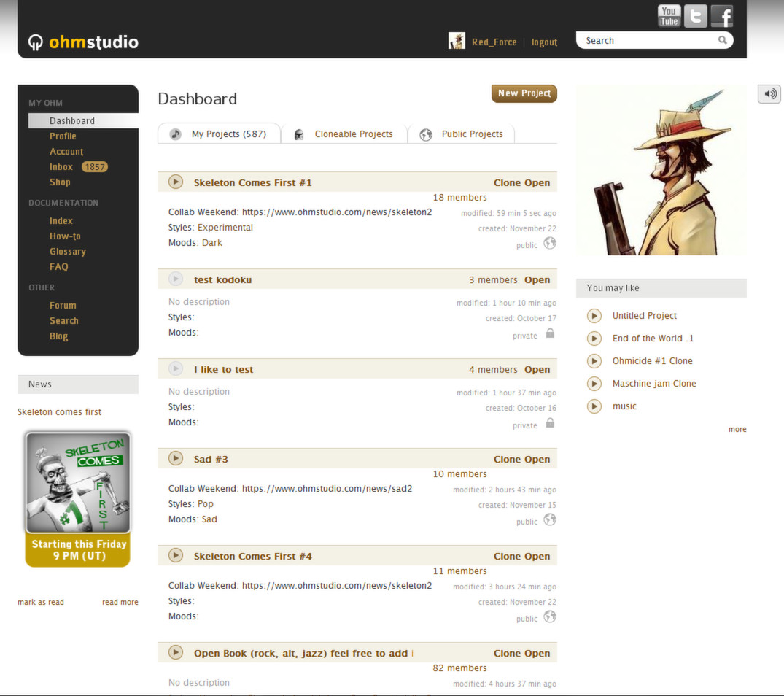Open the Public Projects tab
Image resolution: width=784 pixels, height=696 pixels.
[472, 134]
